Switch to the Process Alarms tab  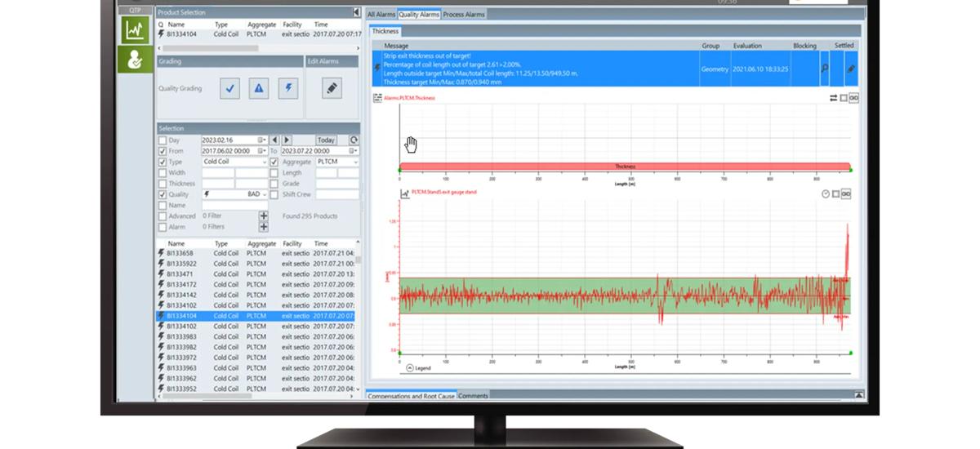(464, 14)
